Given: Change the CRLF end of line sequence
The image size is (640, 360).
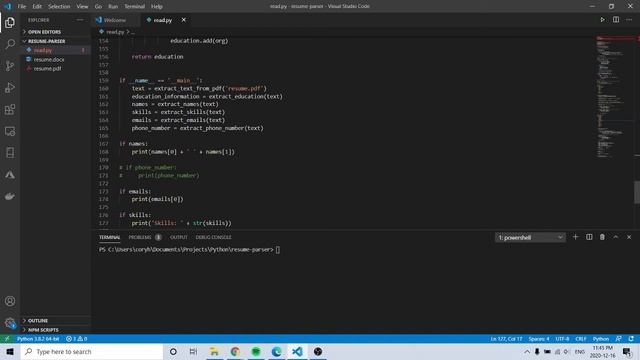Looking at the screenshot, I should (x=581, y=339).
